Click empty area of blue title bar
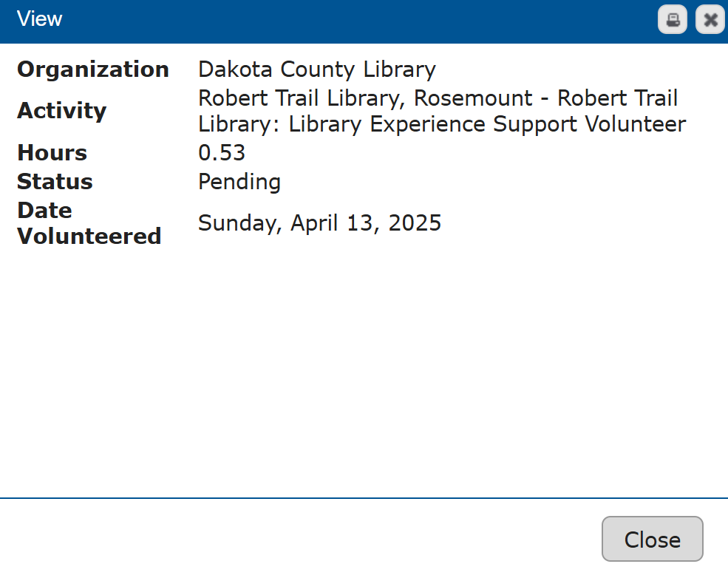The height and width of the screenshot is (578, 728). coord(355,20)
